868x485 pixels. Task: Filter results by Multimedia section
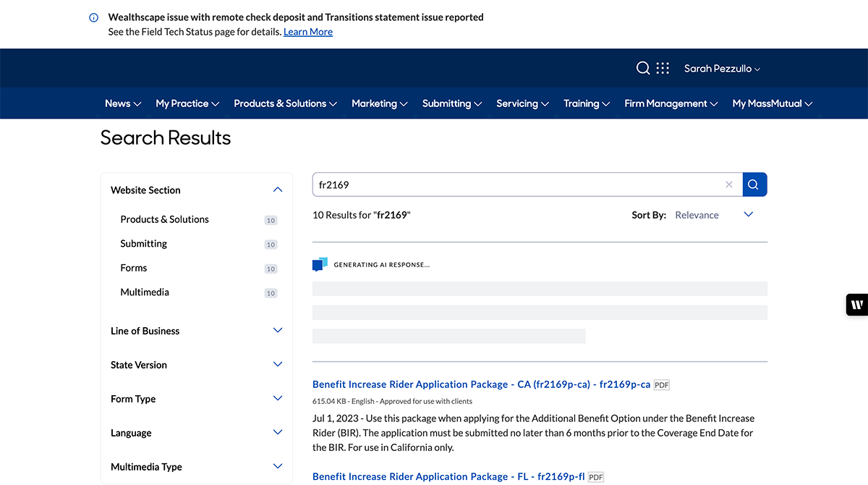(x=145, y=292)
